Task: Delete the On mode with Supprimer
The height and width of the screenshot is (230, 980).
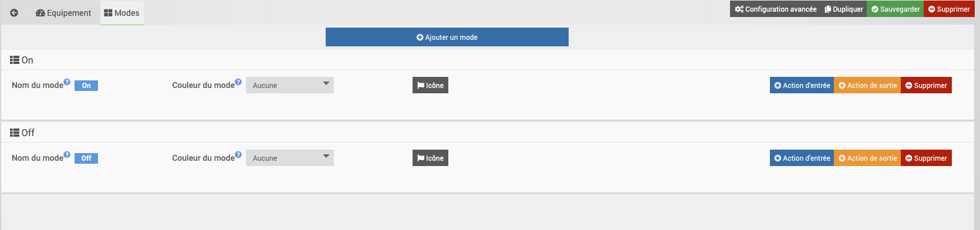Action: 926,85
